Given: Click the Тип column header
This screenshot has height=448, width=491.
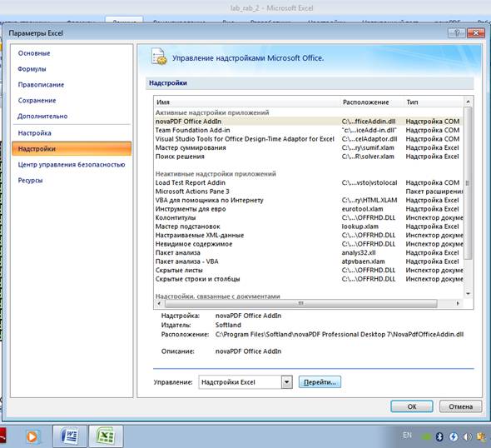Looking at the screenshot, I should point(412,102).
